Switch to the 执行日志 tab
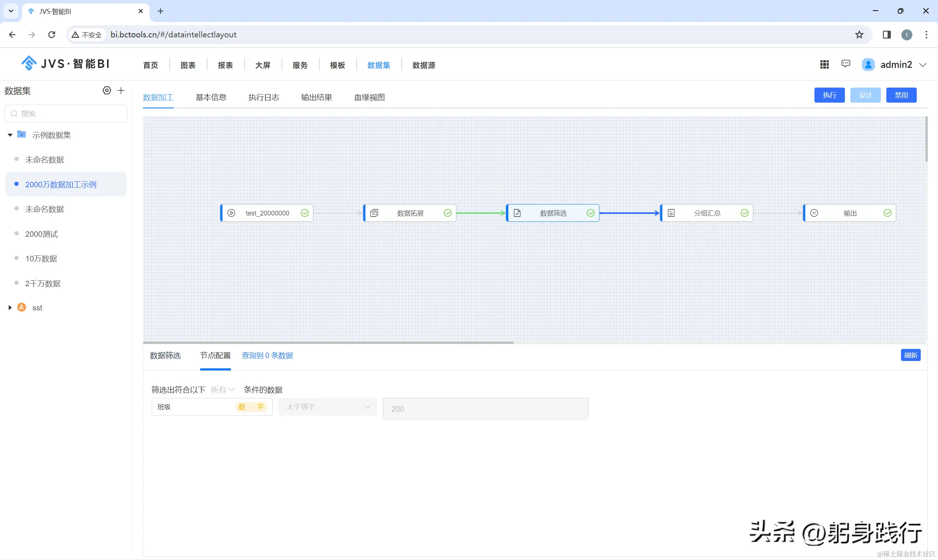 pyautogui.click(x=264, y=97)
